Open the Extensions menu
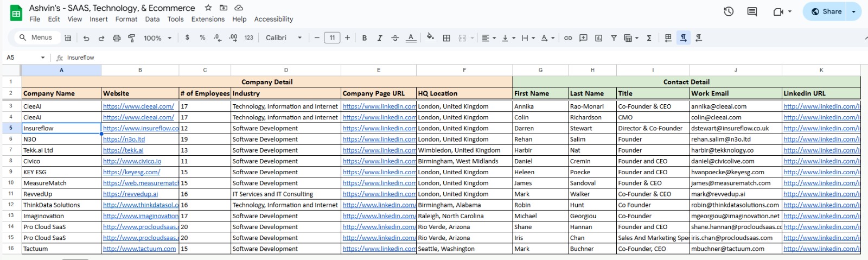 coord(208,19)
